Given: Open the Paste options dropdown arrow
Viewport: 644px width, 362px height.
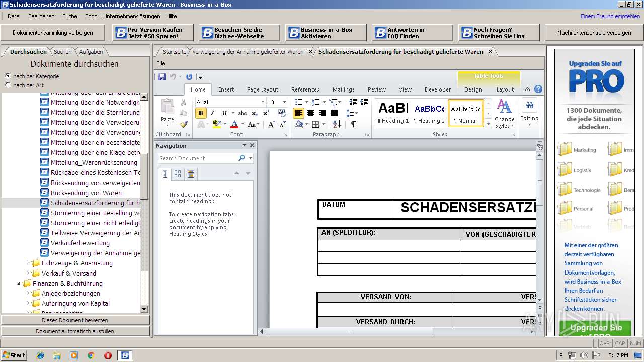Looking at the screenshot, I should coord(167,126).
